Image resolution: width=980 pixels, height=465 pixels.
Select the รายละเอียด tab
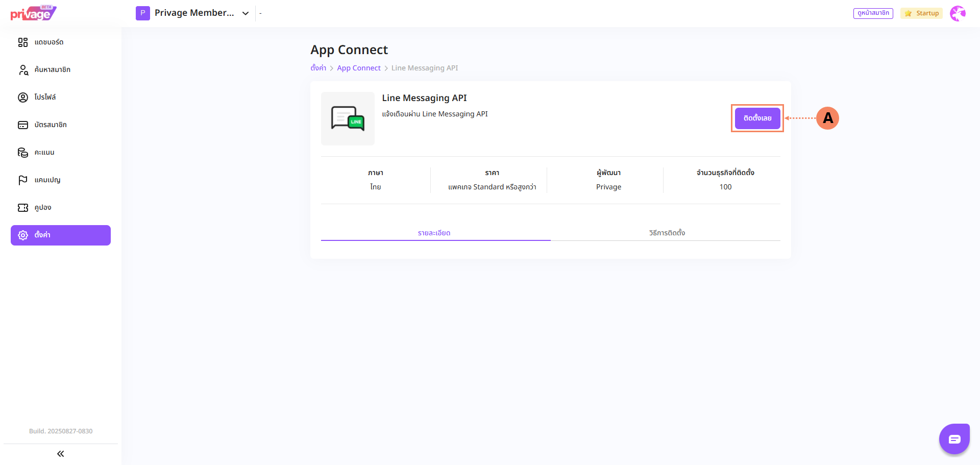pyautogui.click(x=434, y=233)
